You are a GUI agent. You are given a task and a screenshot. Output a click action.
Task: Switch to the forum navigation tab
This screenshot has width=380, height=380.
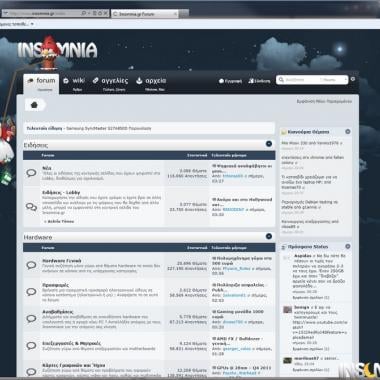(41, 84)
